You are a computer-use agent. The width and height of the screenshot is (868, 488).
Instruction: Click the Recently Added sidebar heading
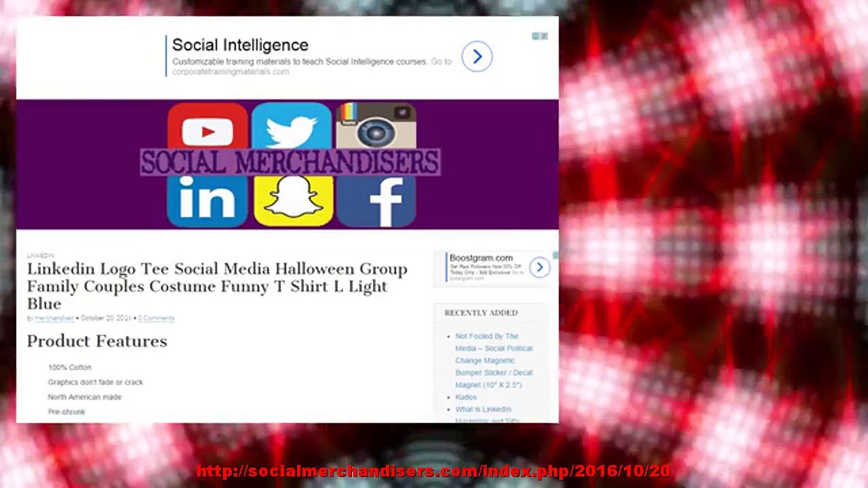(481, 313)
